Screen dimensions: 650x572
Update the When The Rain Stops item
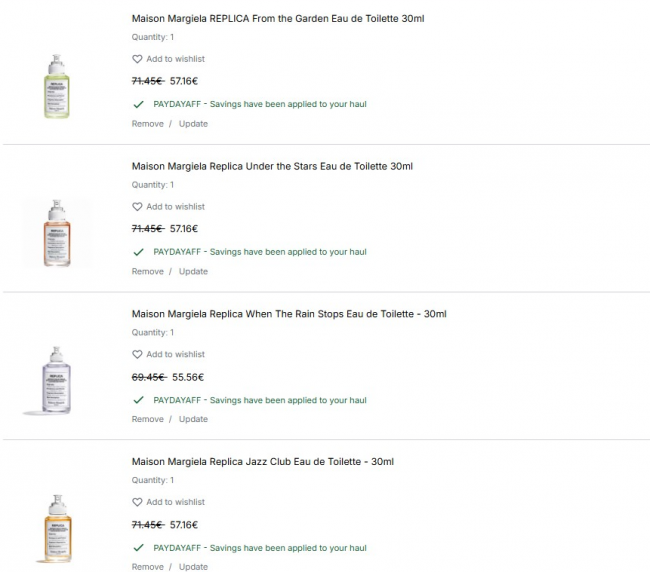pyautogui.click(x=193, y=420)
